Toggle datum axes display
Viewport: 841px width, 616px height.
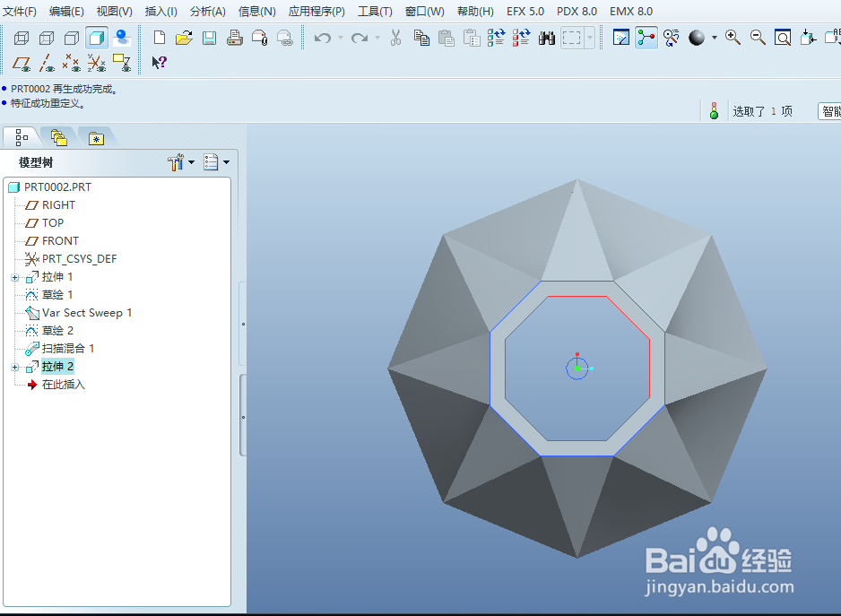pyautogui.click(x=47, y=64)
